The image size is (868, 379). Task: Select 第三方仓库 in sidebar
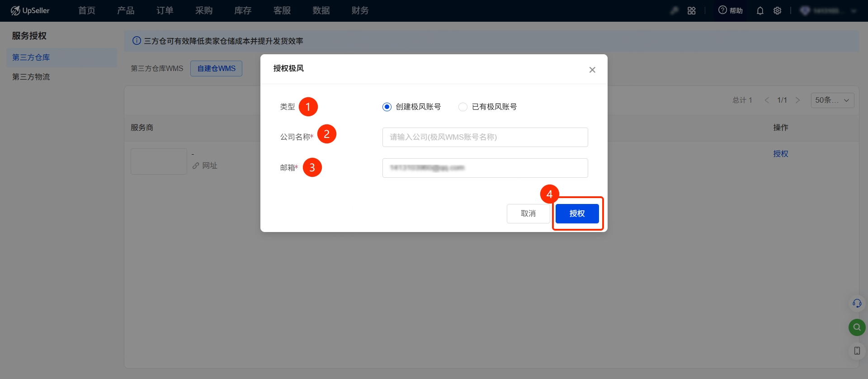click(61, 57)
